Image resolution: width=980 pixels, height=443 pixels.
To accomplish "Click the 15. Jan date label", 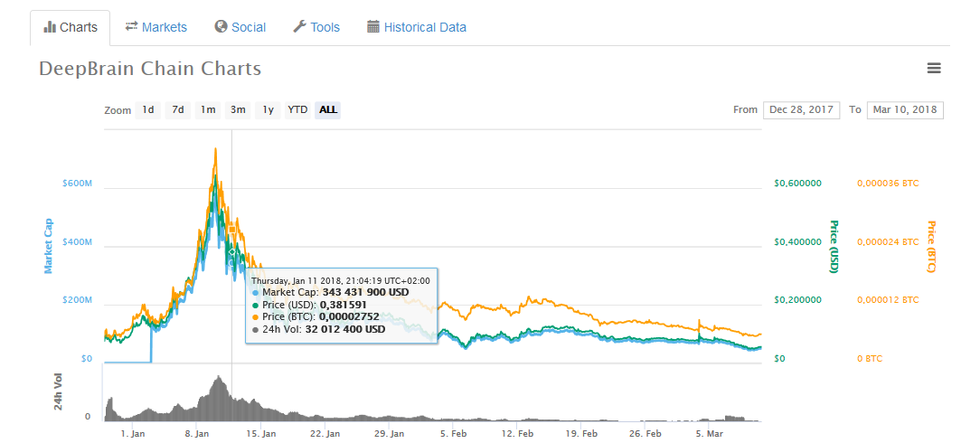I will pos(260,433).
